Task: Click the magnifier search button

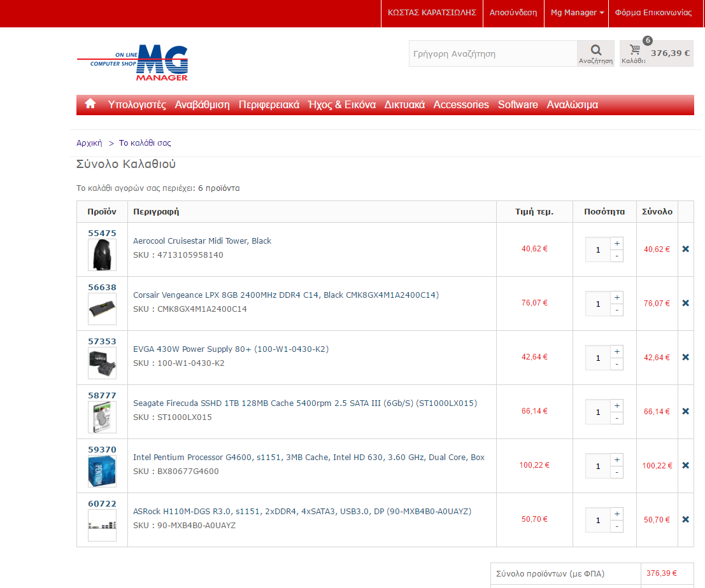Action: [595, 53]
